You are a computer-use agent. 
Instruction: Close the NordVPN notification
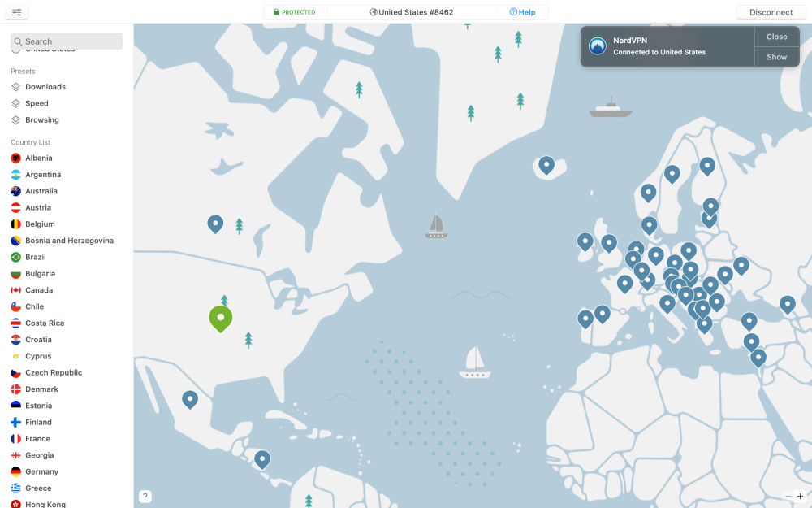coord(776,37)
